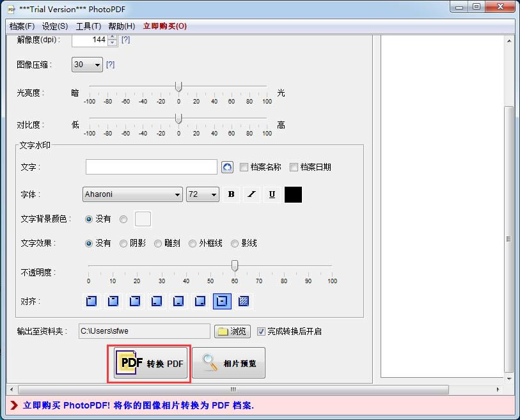Open the 档案(F) menu
520x420 pixels.
[x=22, y=26]
